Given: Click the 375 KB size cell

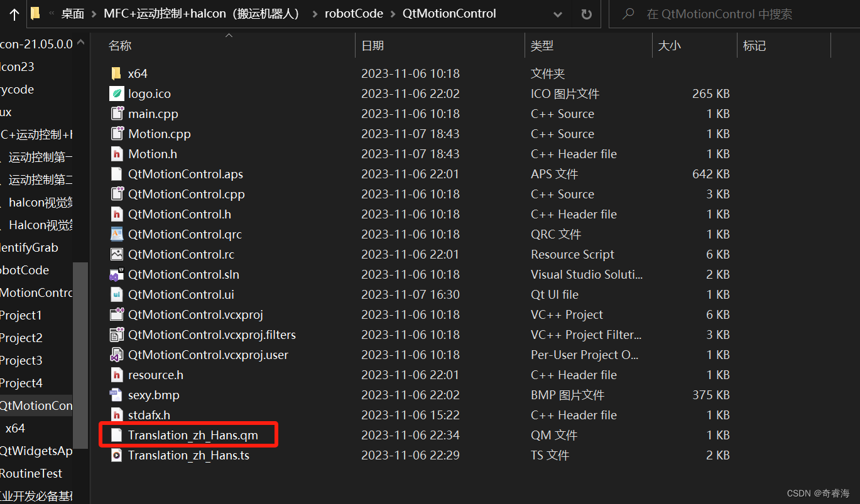Looking at the screenshot, I should click(x=711, y=395).
